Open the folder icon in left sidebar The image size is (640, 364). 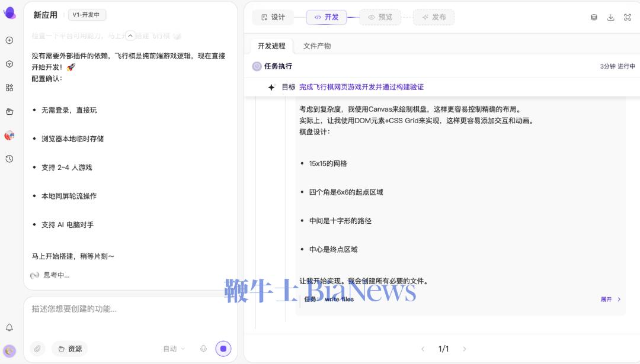[9, 111]
